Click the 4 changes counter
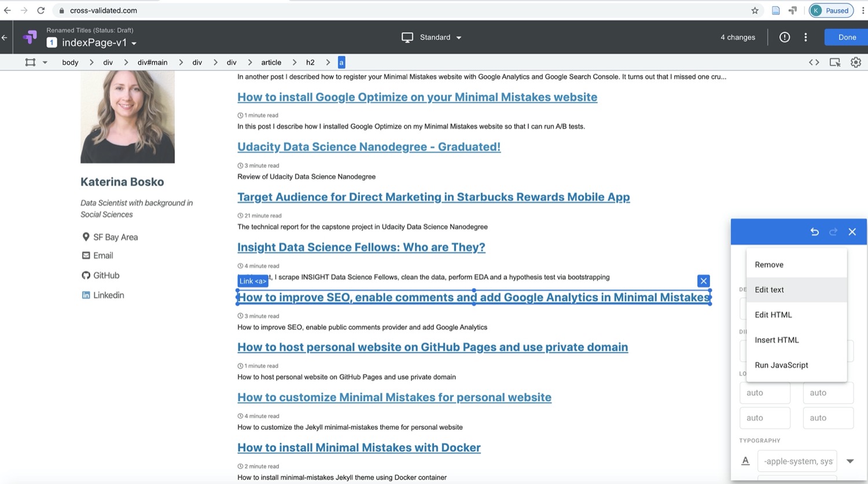This screenshot has width=868, height=484. (738, 37)
